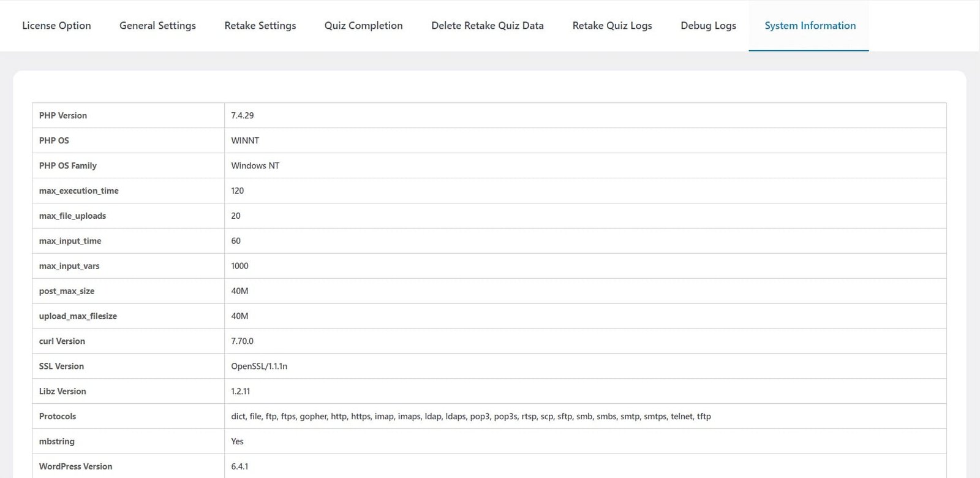The height and width of the screenshot is (478, 980).
Task: Go to Quiz Completion tab
Action: [x=363, y=26]
